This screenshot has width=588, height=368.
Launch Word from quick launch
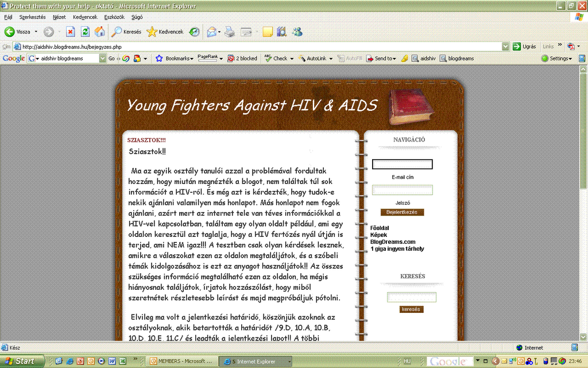(112, 361)
